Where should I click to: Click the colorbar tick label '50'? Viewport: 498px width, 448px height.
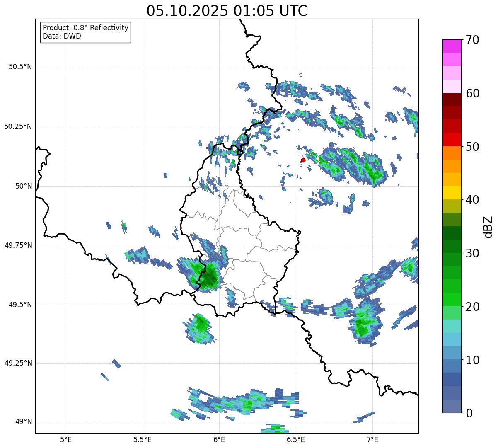pos(473,147)
